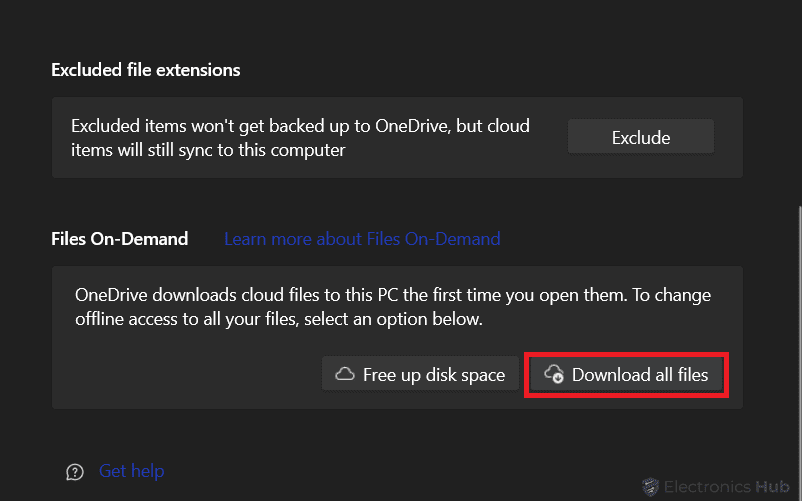Image resolution: width=802 pixels, height=501 pixels.
Task: Click the Electronics Hub shield logo icon
Action: point(650,486)
